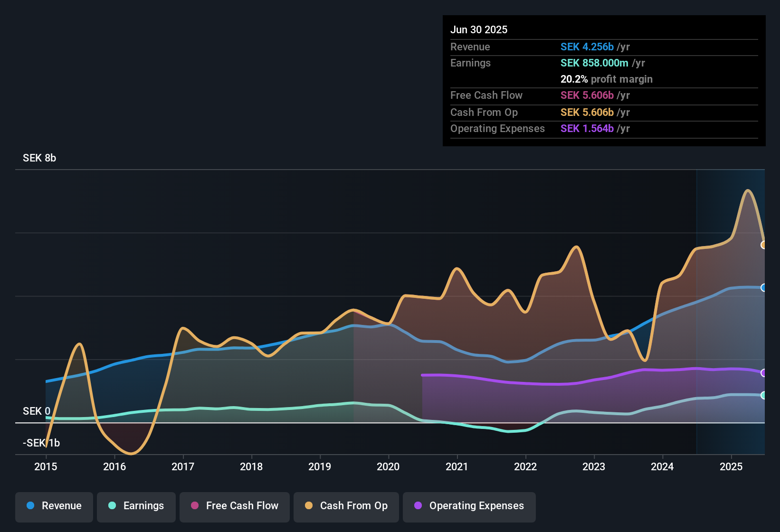Viewport: 780px width, 532px height.
Task: Click the SEK 4.256b revenue value
Action: click(x=587, y=47)
